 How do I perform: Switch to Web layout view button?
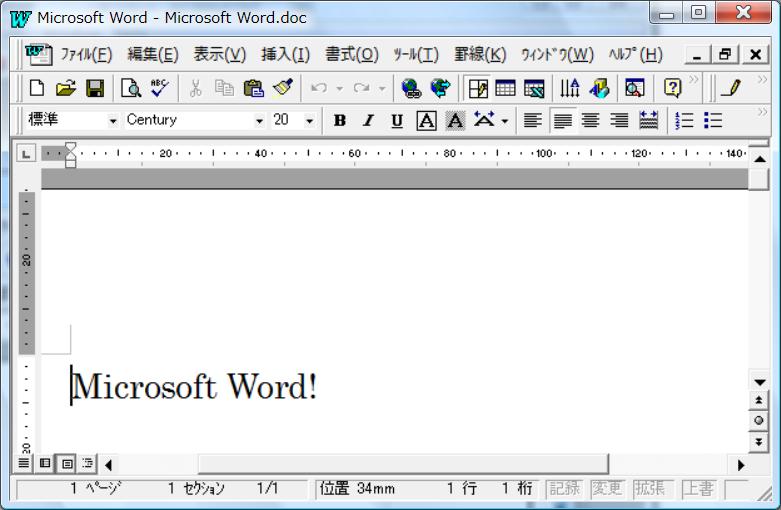(x=45, y=464)
